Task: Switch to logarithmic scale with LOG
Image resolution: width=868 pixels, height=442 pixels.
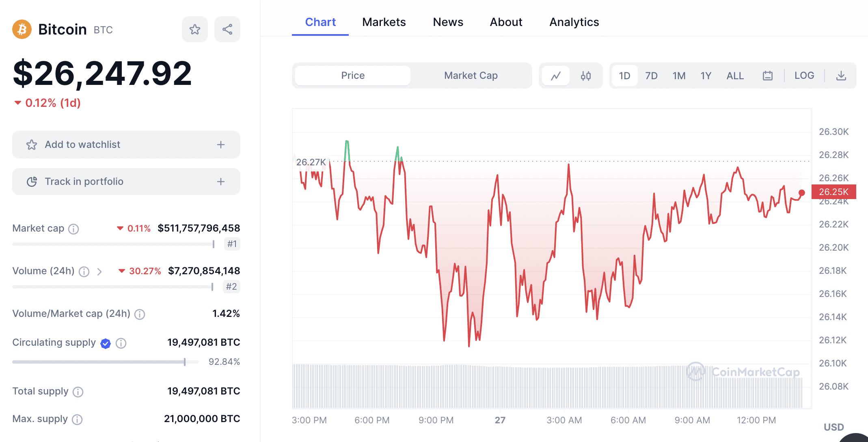Action: pos(803,75)
